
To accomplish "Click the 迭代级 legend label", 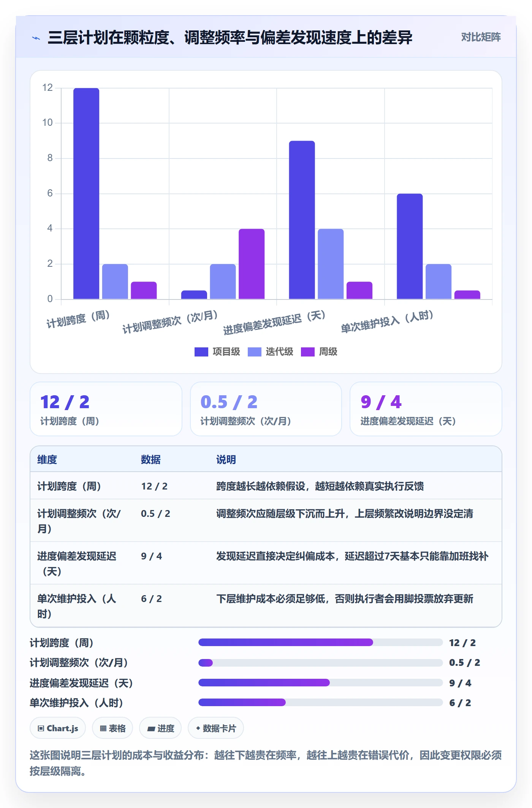I will 279,352.
